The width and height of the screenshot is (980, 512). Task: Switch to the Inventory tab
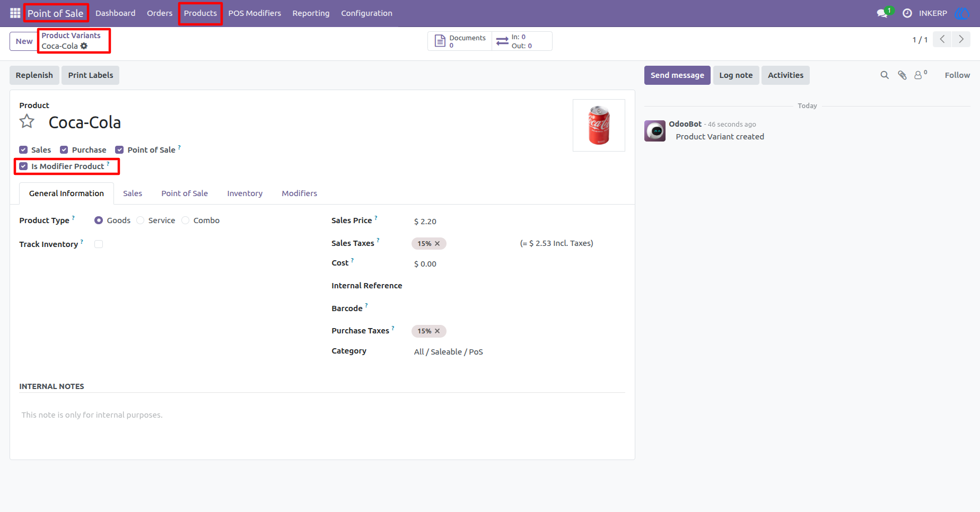[244, 193]
